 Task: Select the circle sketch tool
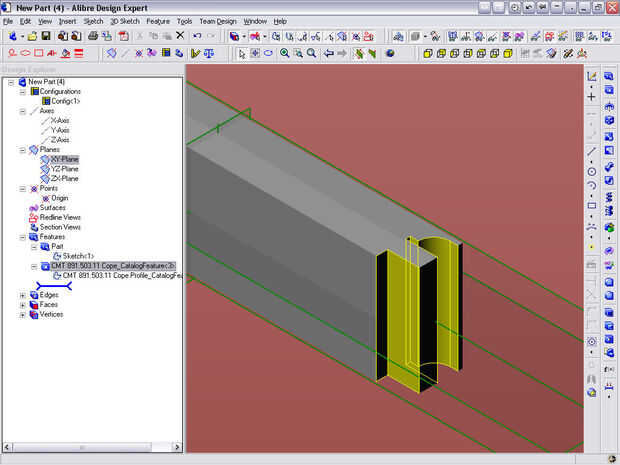(592, 172)
